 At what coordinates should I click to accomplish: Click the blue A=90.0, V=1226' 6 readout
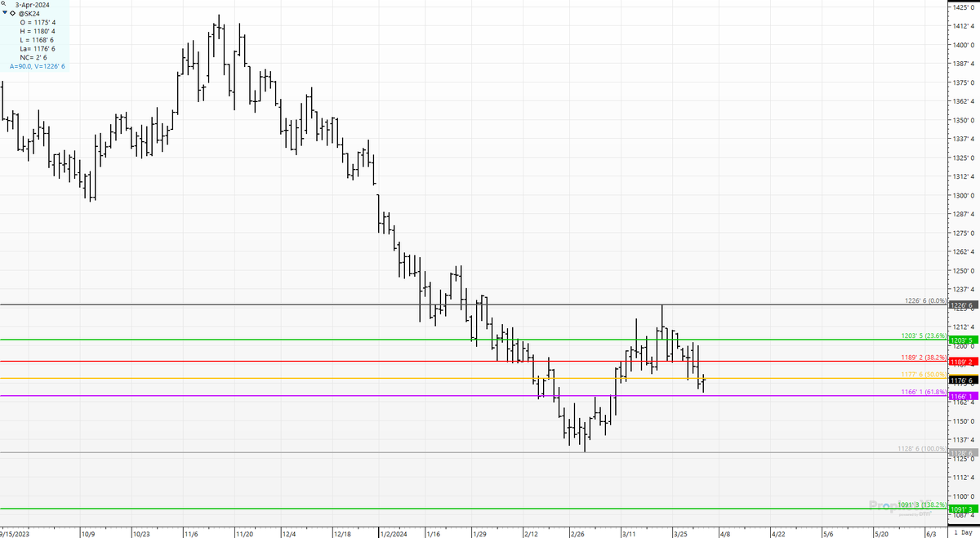[37, 66]
